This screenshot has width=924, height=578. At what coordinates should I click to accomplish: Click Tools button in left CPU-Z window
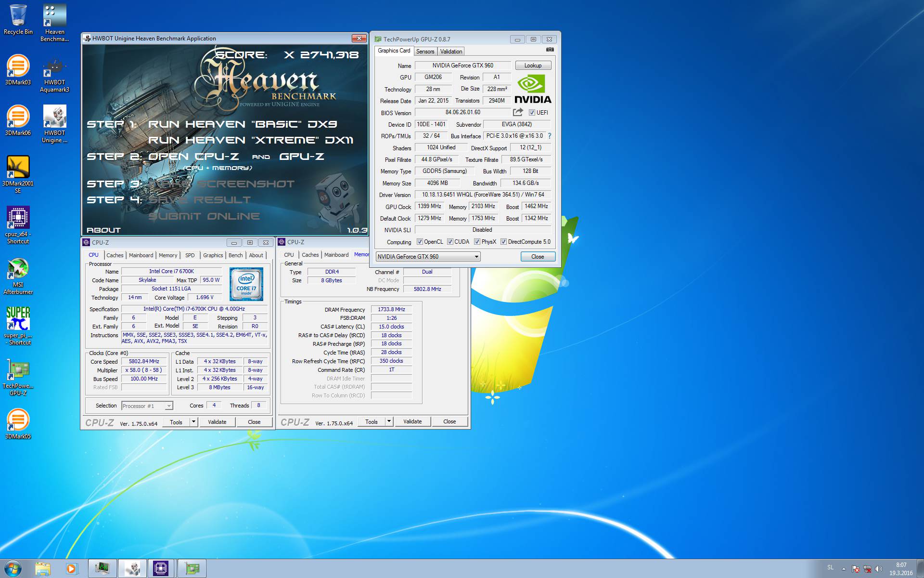176,422
